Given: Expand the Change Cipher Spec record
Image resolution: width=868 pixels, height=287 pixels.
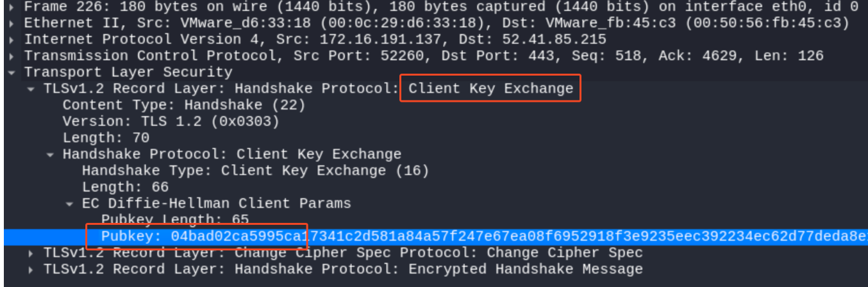Looking at the screenshot, I should pos(31,253).
